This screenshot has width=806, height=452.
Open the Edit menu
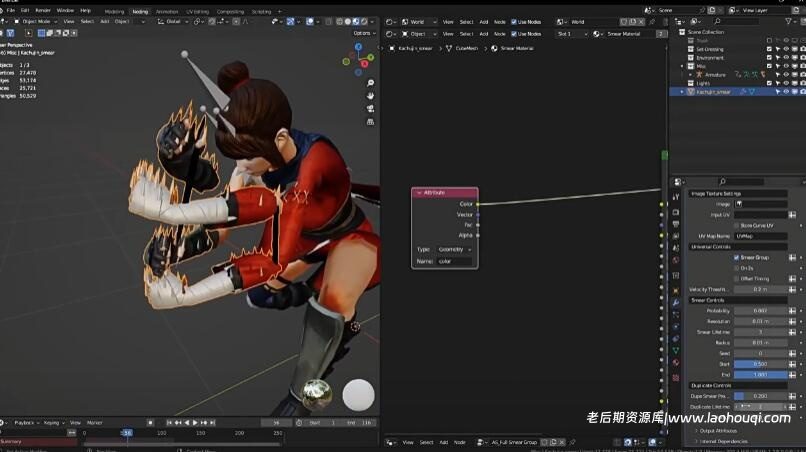(25, 10)
